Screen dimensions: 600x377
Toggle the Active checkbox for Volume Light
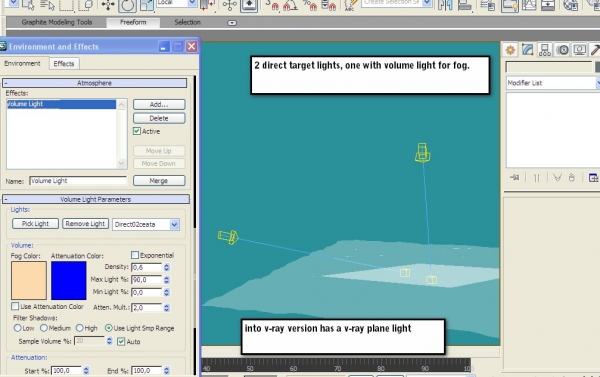[137, 131]
